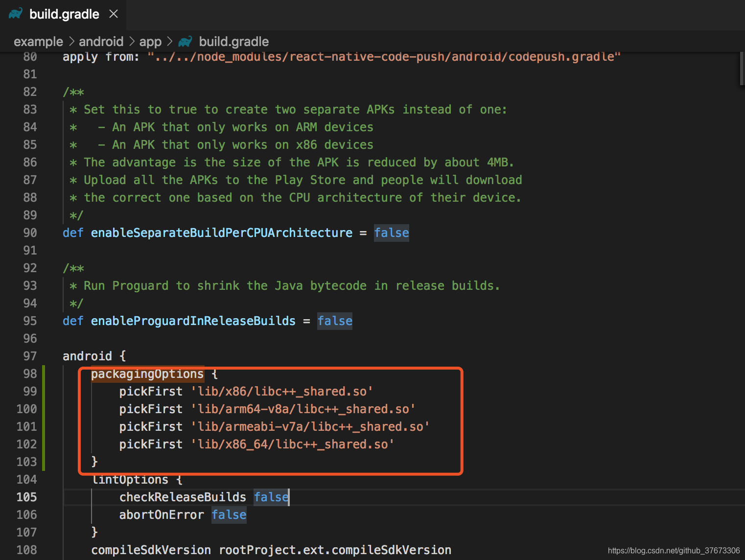Open the 'example' breadcrumb folder
This screenshot has height=560, width=745.
(38, 42)
